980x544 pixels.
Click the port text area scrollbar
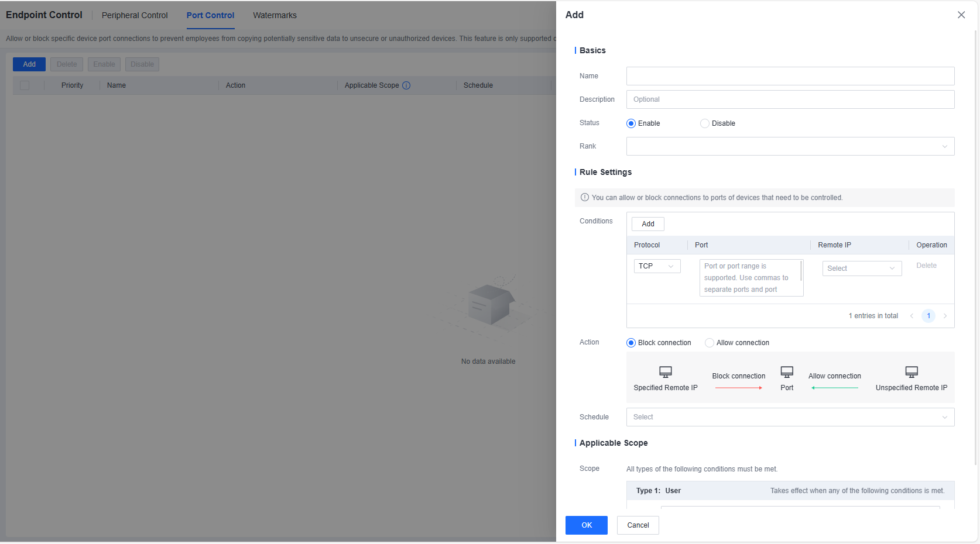click(x=801, y=271)
